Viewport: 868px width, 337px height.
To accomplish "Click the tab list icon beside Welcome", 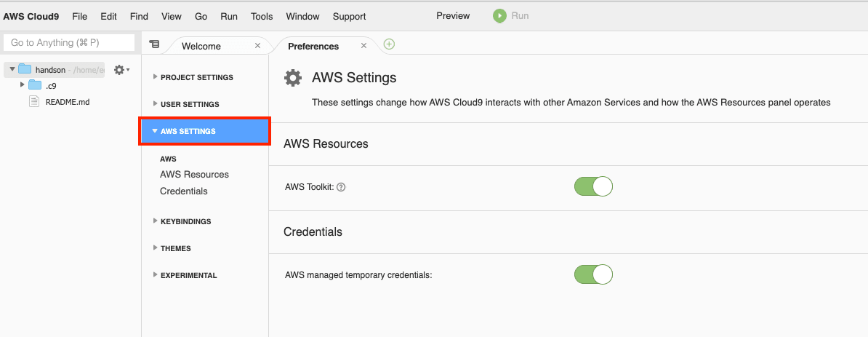I will click(x=154, y=44).
